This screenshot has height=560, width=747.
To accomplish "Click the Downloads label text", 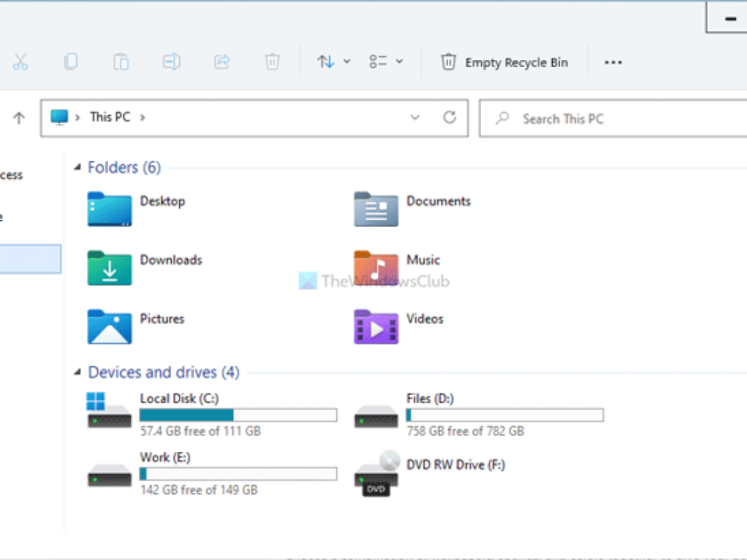I will [x=171, y=260].
